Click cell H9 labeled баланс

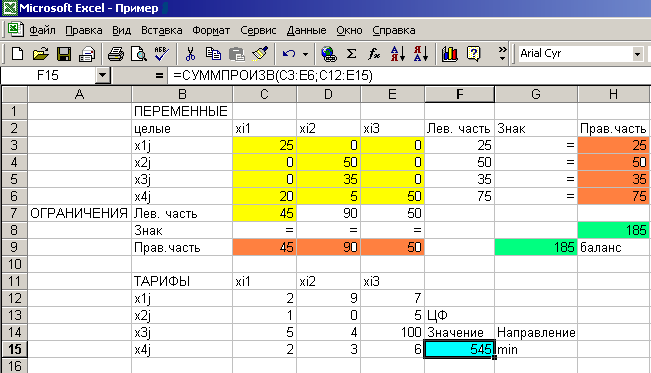pos(614,247)
